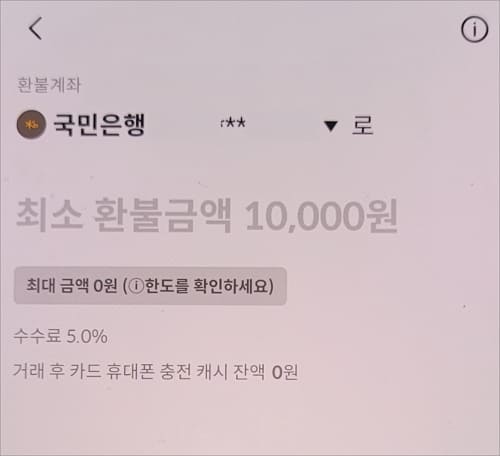Viewport: 500px width, 456px height.
Task: Click the 거래 후 잔액 balance line
Action: 155,371
